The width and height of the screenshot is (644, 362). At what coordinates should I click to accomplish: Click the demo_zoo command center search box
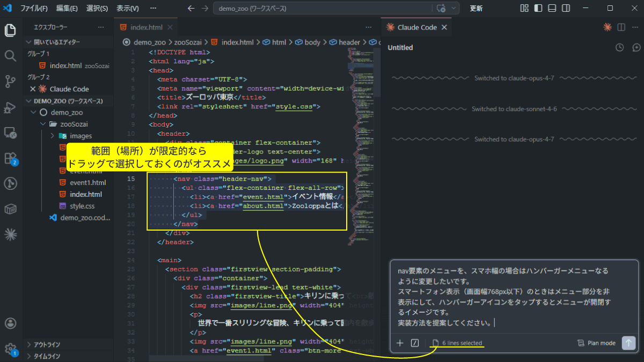[x=322, y=9]
